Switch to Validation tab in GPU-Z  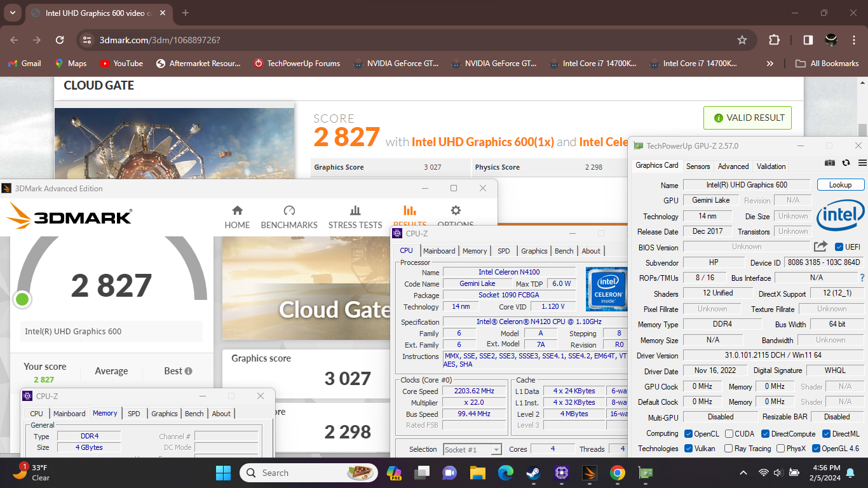[x=771, y=166]
